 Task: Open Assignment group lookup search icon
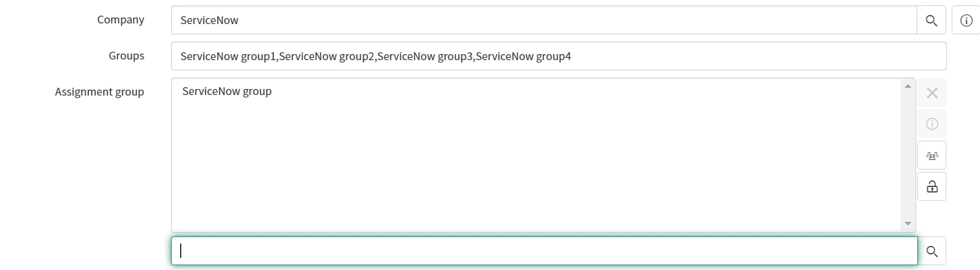tap(932, 251)
